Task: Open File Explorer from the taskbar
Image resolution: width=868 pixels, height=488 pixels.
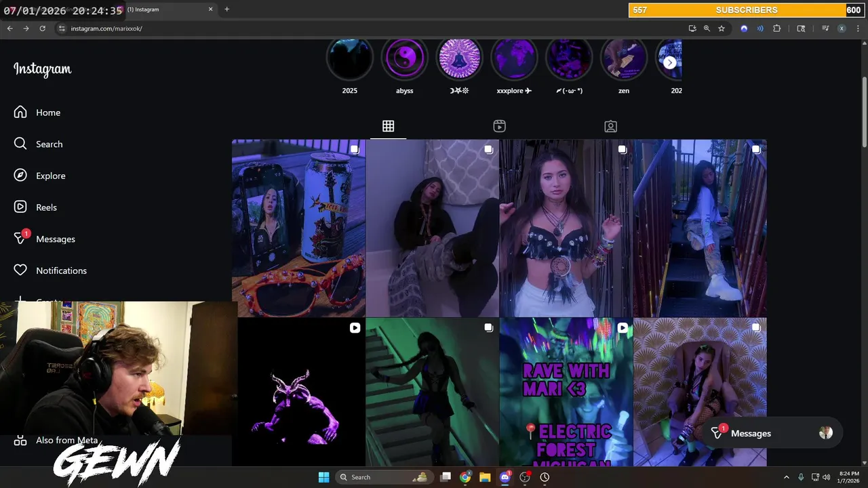Action: point(485,477)
